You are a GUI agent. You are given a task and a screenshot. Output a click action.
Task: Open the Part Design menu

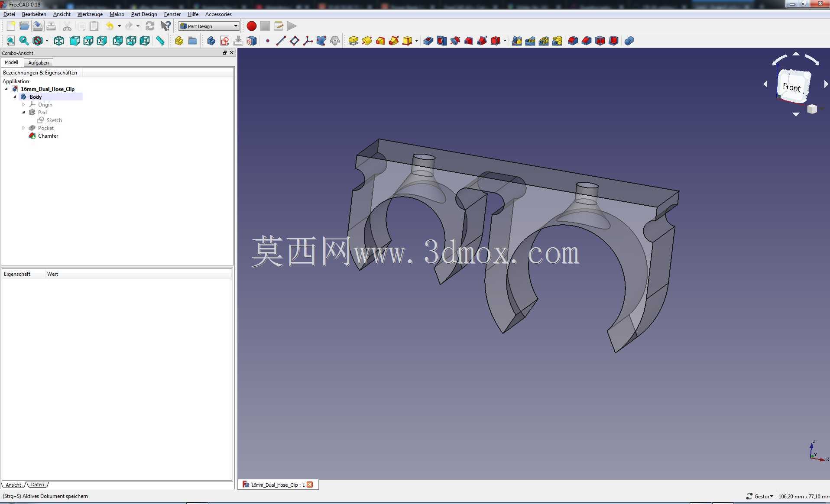point(144,14)
